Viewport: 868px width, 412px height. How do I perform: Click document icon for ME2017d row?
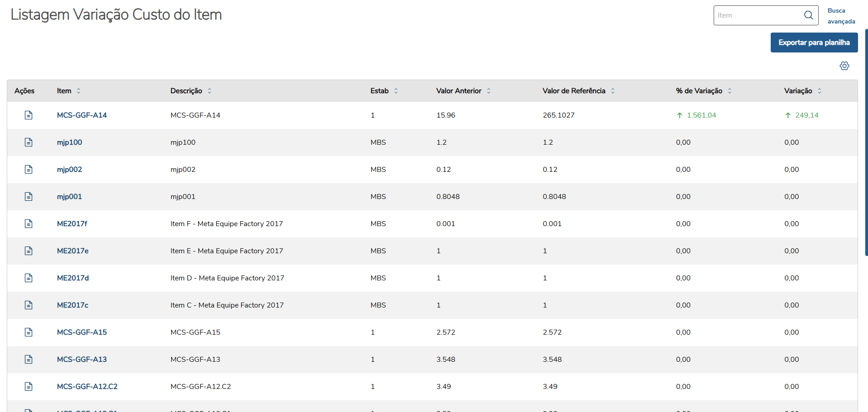29,278
